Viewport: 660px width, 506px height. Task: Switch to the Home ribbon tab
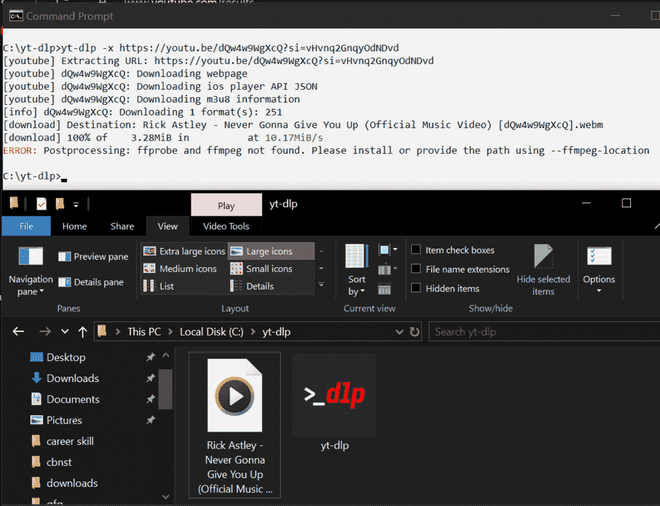coord(75,226)
